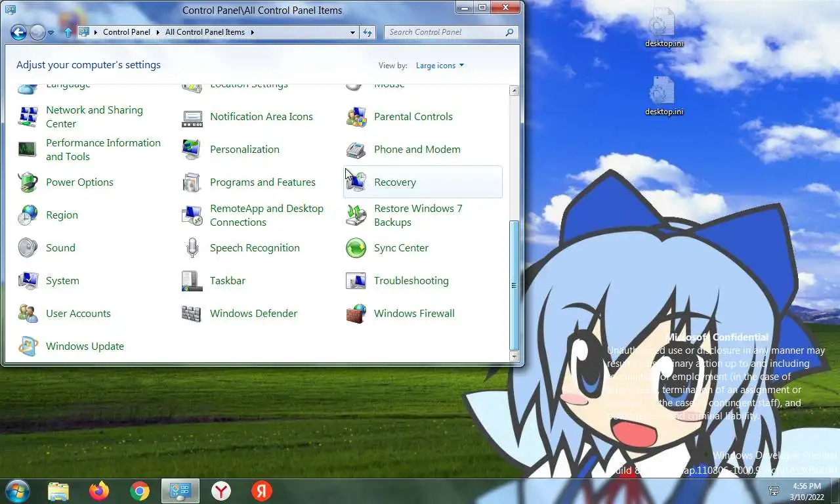Click the red Yandex icon in taskbar
The width and height of the screenshot is (840, 504).
261,491
